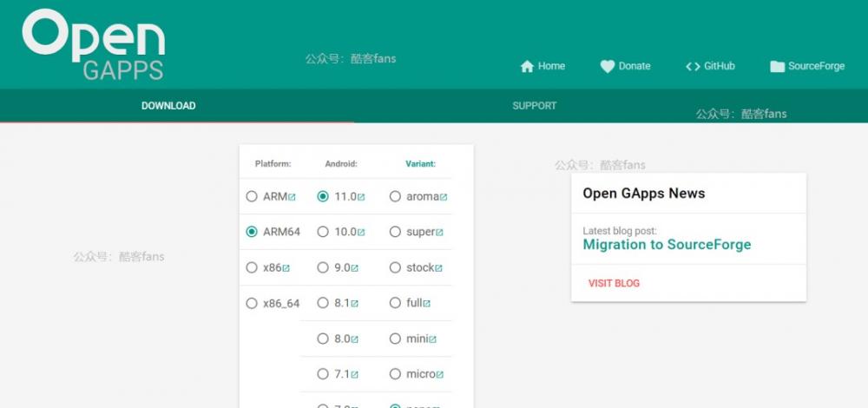Open the external link icon beside 10.0
This screenshot has width=868, height=408.
[361, 233]
